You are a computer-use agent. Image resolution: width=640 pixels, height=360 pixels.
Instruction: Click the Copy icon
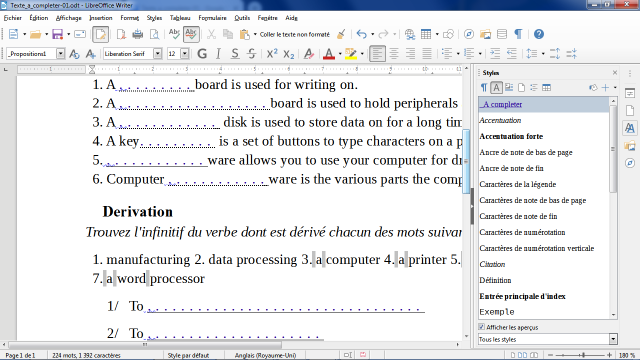[x=228, y=34]
